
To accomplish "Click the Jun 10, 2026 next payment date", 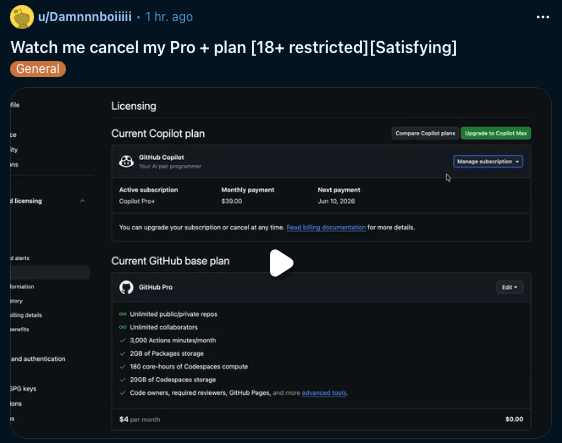I will [x=336, y=201].
